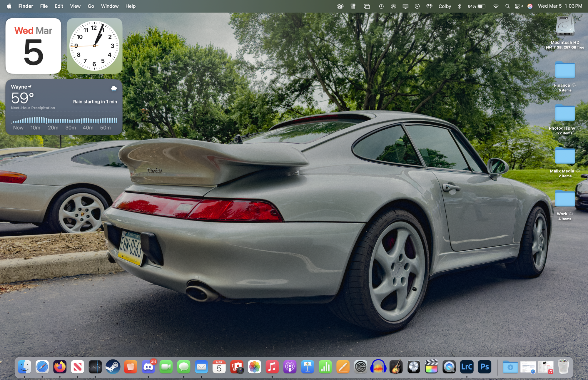Launch Final Cut Pro from Dock
Screen dimensions: 588x380
point(431,367)
